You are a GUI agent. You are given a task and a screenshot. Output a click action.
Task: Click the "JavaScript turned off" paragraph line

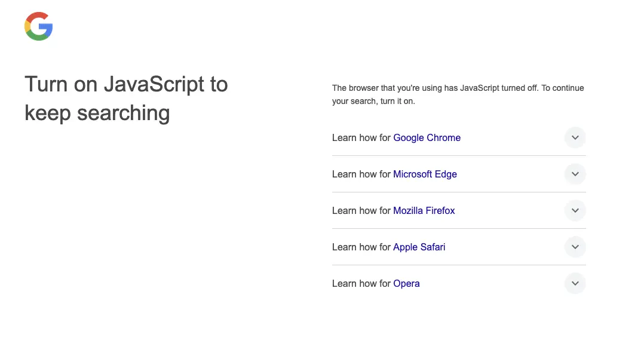point(458,88)
